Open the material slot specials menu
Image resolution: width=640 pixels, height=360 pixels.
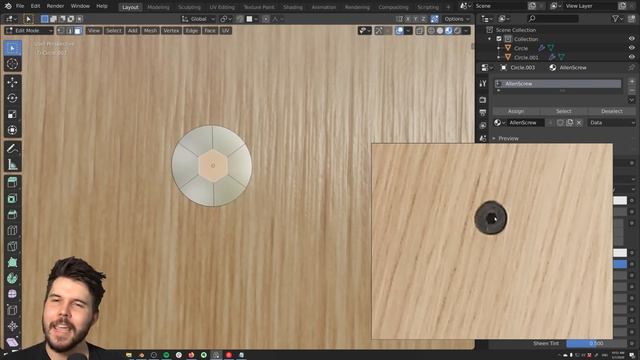631,100
